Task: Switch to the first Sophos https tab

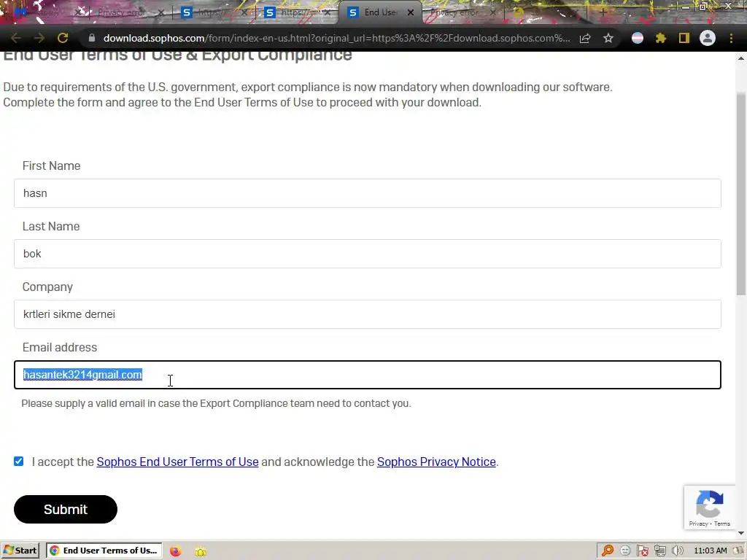Action: click(x=214, y=12)
